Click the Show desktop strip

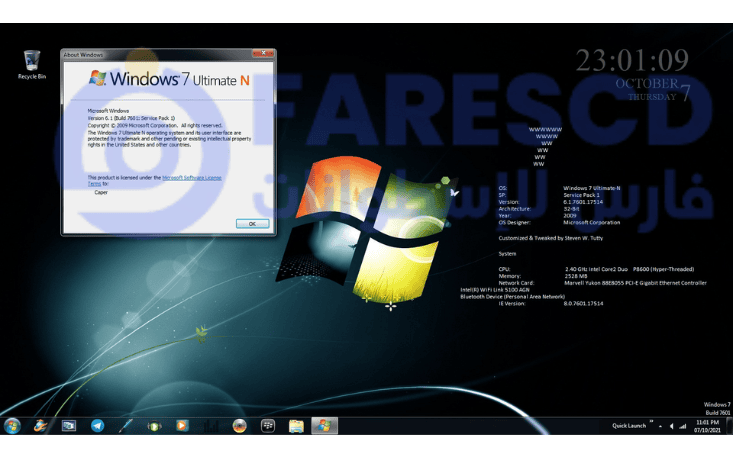tap(730, 426)
